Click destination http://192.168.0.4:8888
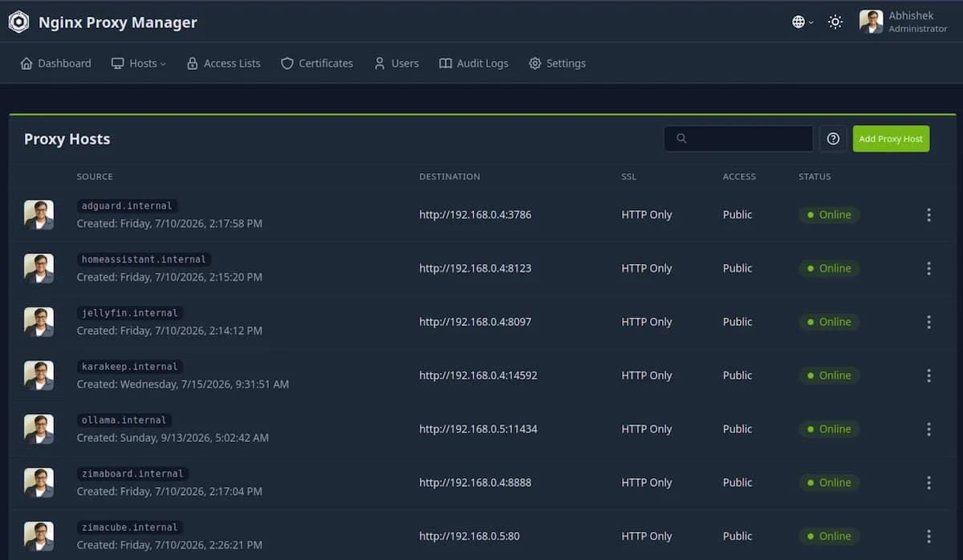The height and width of the screenshot is (560, 963). click(475, 483)
